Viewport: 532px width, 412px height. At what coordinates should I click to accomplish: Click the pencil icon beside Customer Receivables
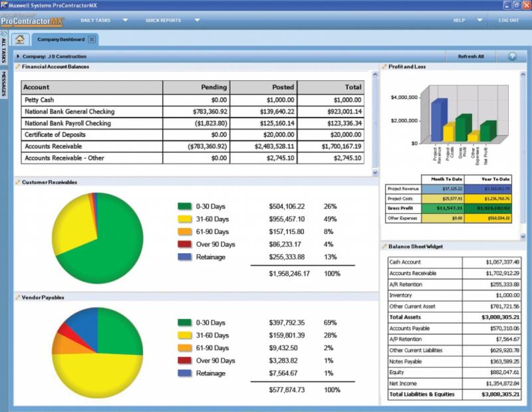tap(18, 183)
